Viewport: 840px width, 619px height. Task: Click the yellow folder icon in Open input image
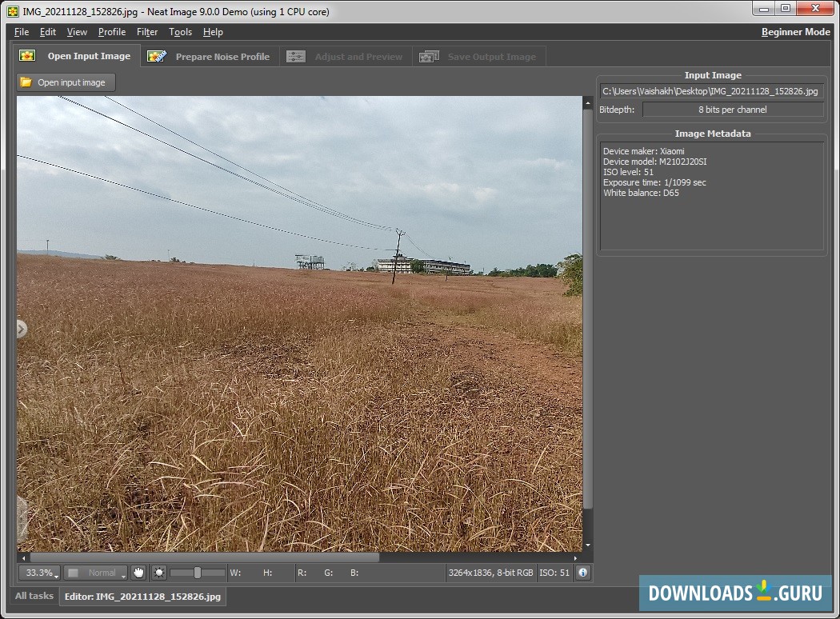[x=26, y=82]
